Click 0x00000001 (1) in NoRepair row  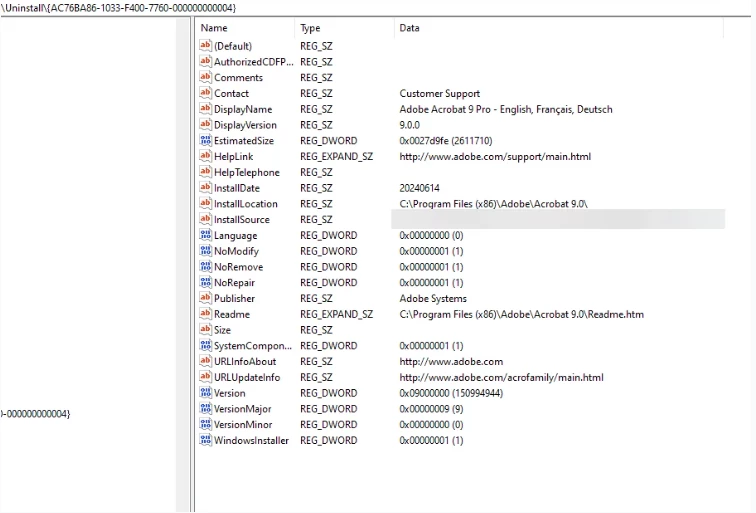coord(431,283)
